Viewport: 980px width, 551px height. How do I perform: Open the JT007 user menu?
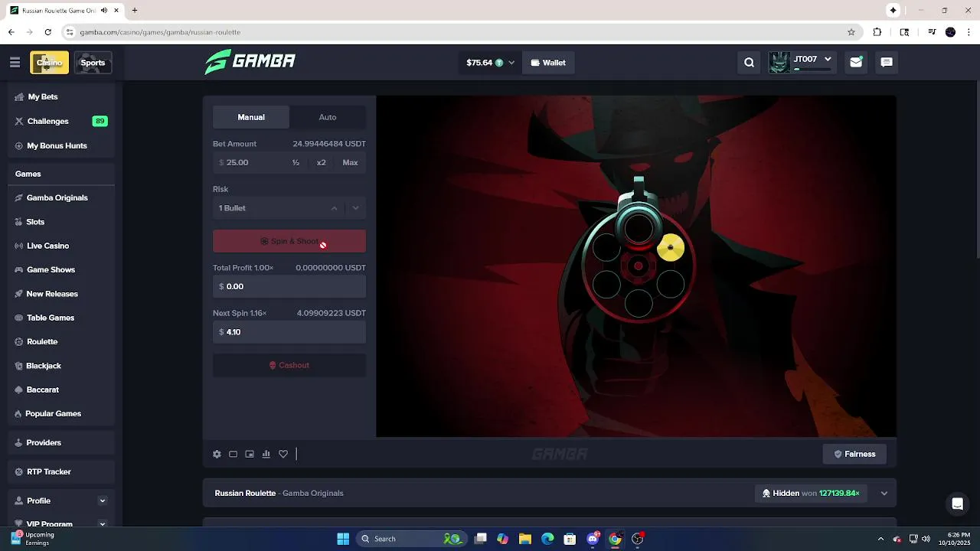coord(802,63)
